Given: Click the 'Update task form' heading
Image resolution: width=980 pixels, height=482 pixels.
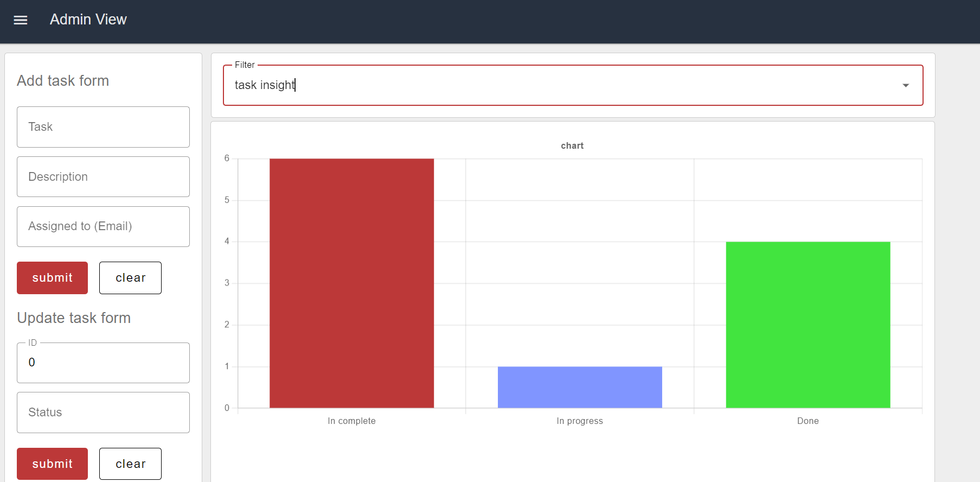Looking at the screenshot, I should 74,318.
